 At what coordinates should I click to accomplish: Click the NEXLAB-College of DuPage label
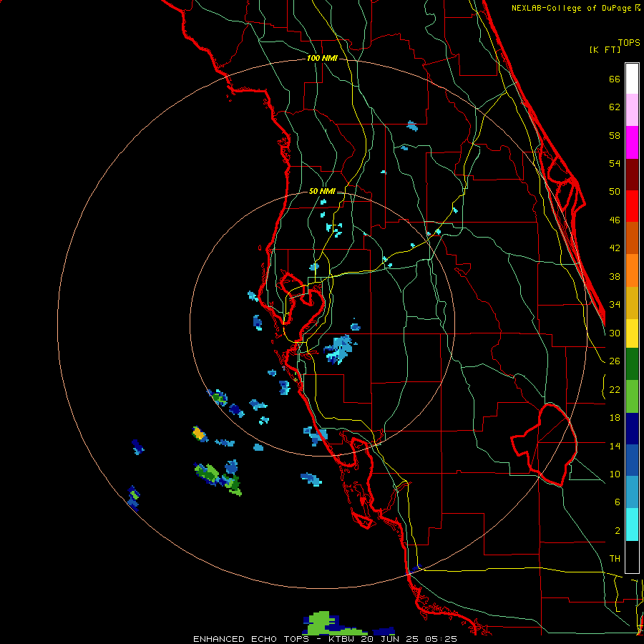[x=571, y=8]
